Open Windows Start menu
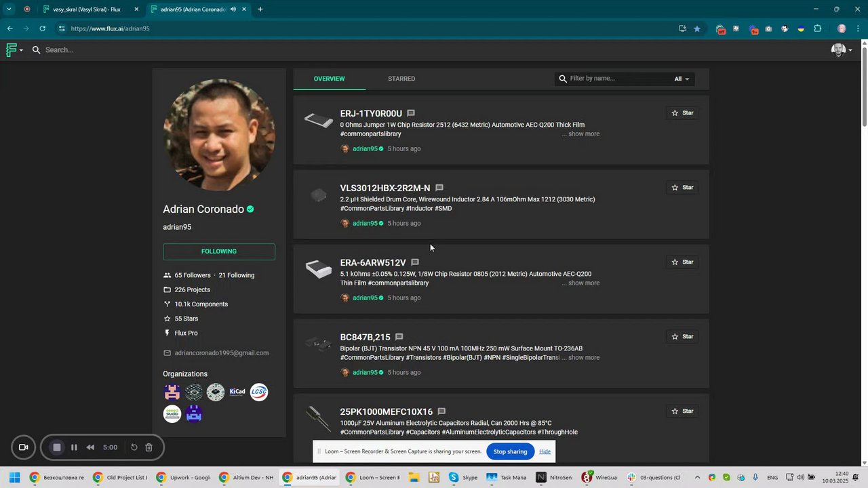868x488 pixels. tap(14, 478)
